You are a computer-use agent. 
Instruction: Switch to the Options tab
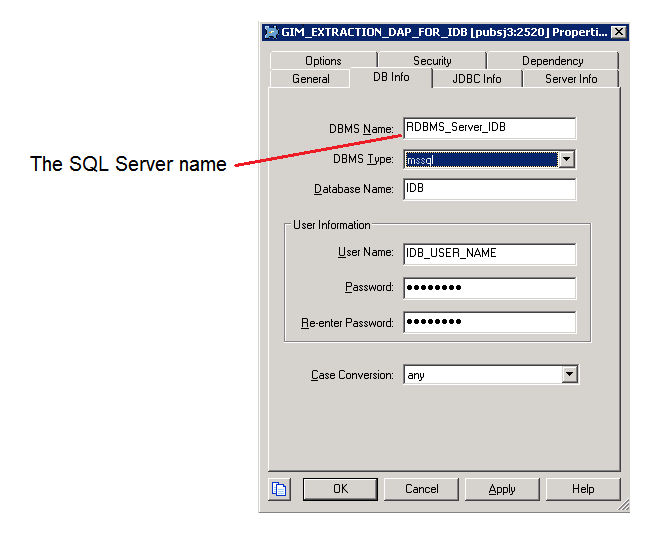(323, 61)
